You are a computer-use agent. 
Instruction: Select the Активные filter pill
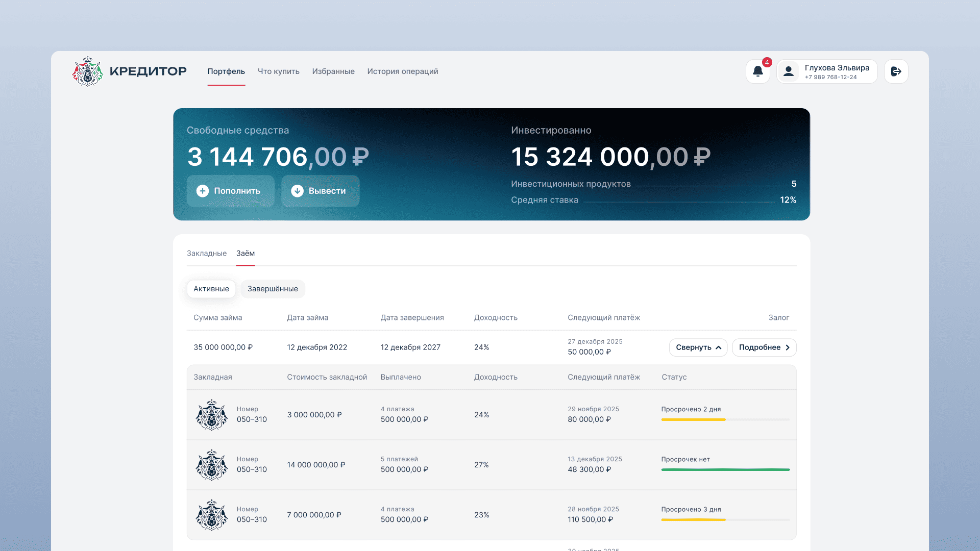tap(211, 289)
